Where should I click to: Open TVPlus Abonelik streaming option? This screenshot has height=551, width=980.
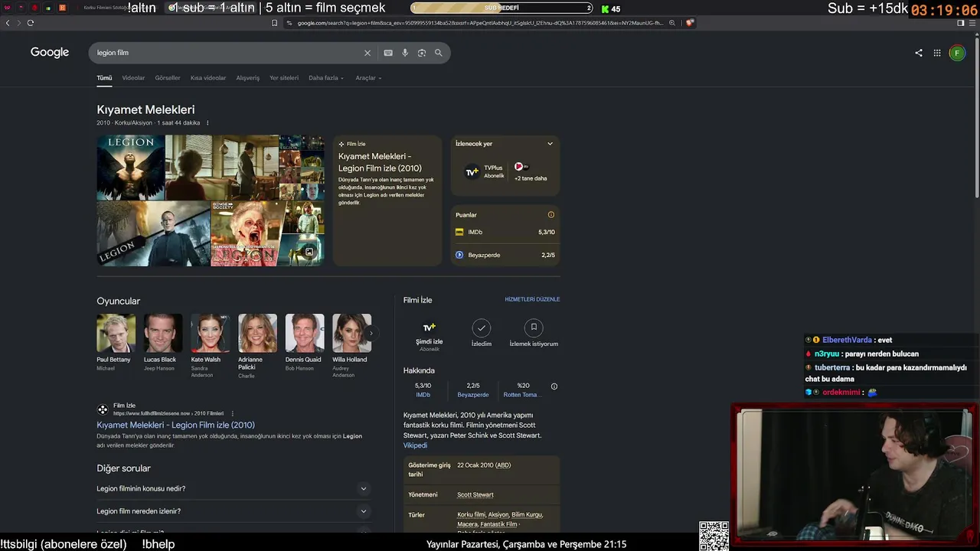[x=485, y=171]
